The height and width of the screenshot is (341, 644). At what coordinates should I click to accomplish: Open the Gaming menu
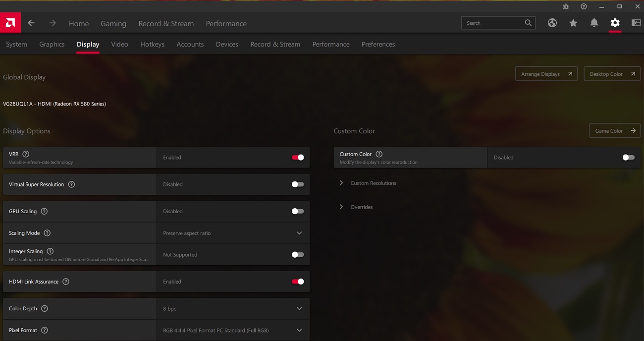coord(113,23)
